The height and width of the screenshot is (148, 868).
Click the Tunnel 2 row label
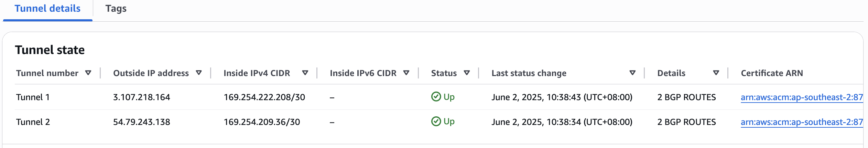[x=33, y=122]
